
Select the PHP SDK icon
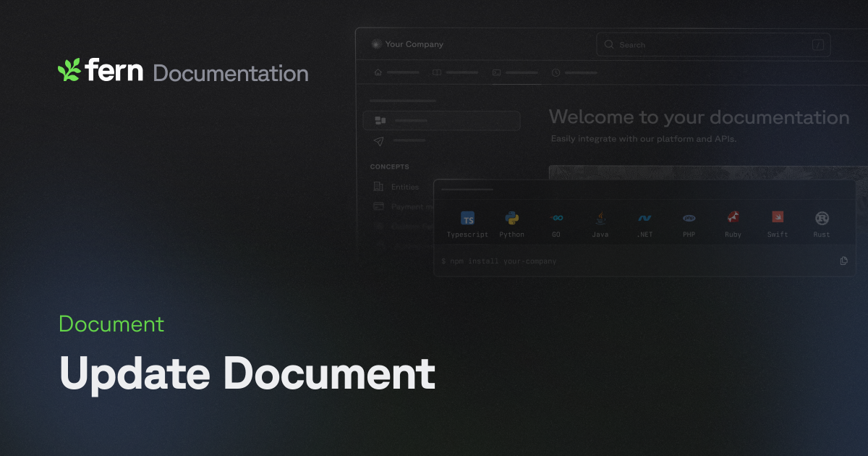click(689, 218)
